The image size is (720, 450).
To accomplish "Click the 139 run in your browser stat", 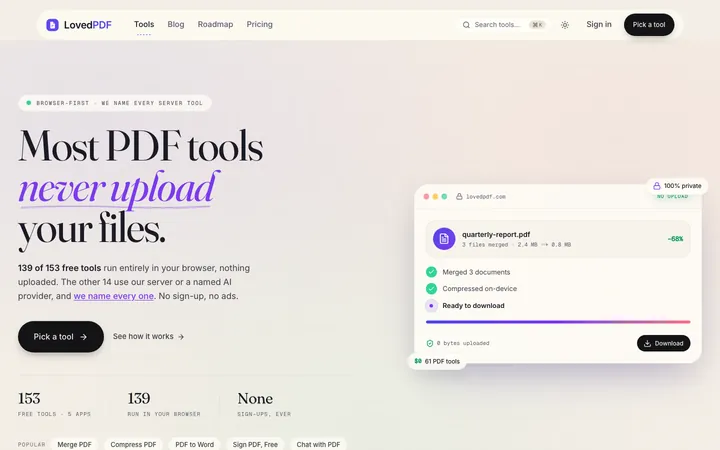I will click(x=164, y=404).
